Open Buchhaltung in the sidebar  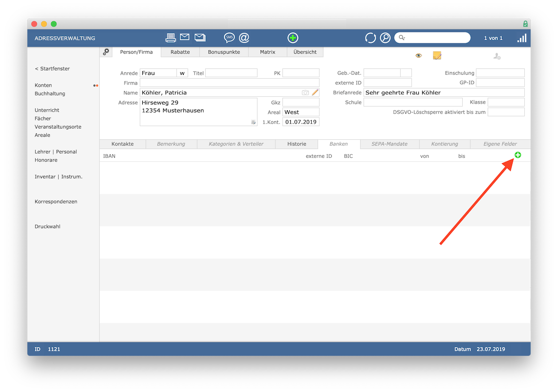50,94
